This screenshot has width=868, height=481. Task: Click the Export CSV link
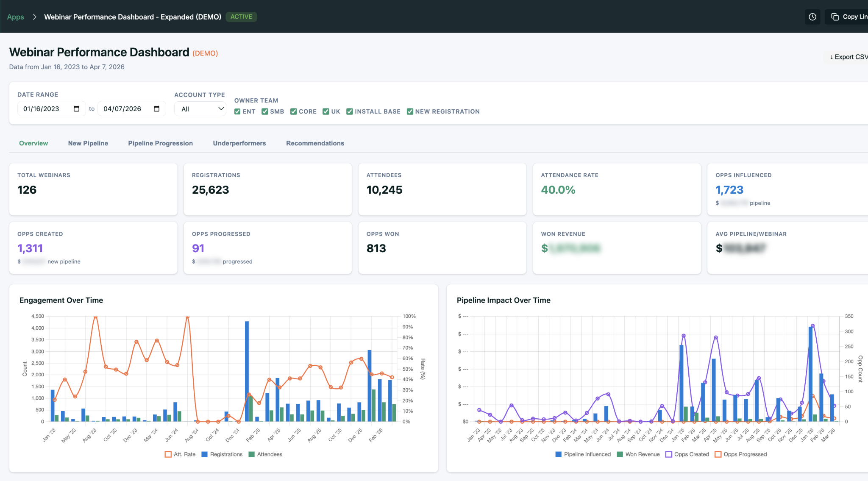tap(849, 56)
